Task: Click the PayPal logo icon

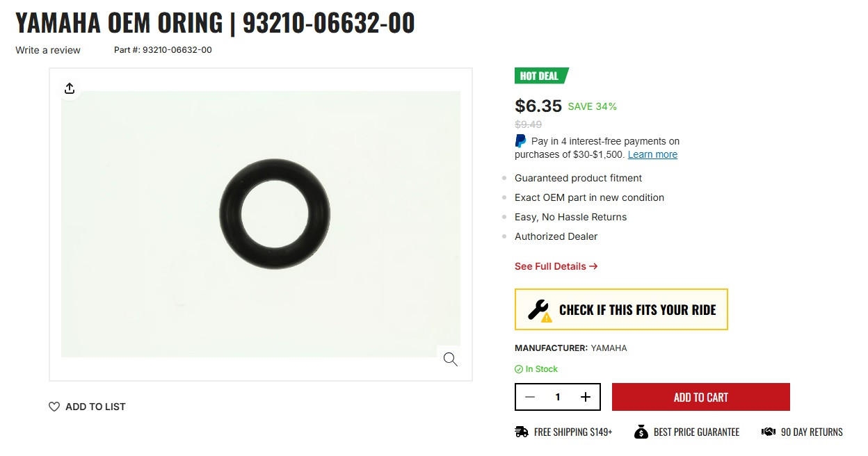Action: pyautogui.click(x=520, y=140)
